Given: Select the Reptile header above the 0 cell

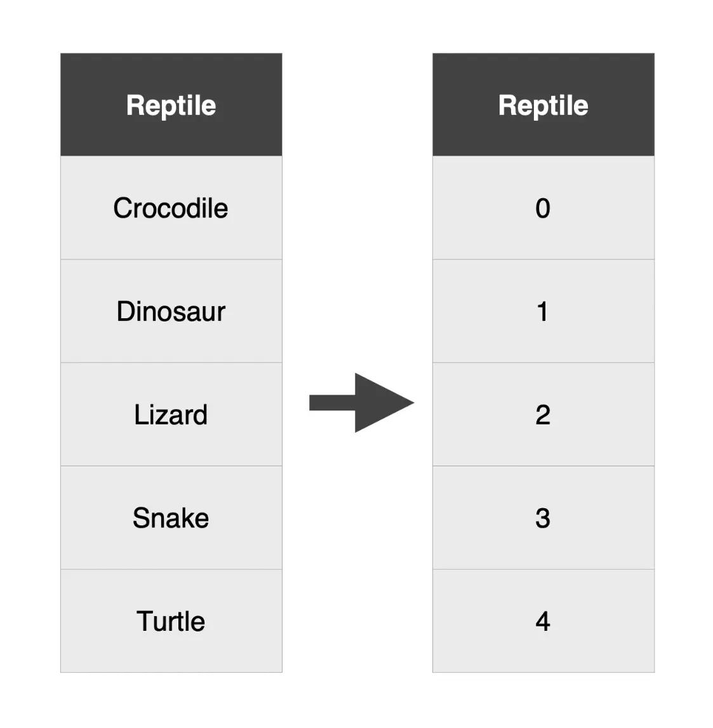Looking at the screenshot, I should pos(543,105).
